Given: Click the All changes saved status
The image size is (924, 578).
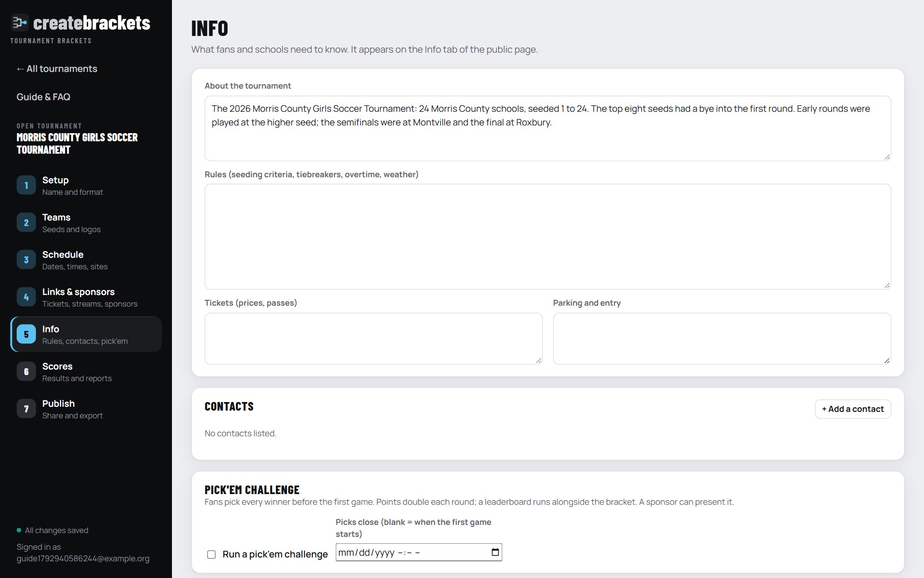Looking at the screenshot, I should [x=52, y=530].
